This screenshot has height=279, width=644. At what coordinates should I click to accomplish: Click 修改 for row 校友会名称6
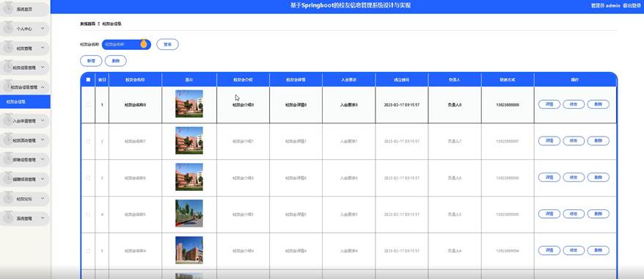pos(574,178)
